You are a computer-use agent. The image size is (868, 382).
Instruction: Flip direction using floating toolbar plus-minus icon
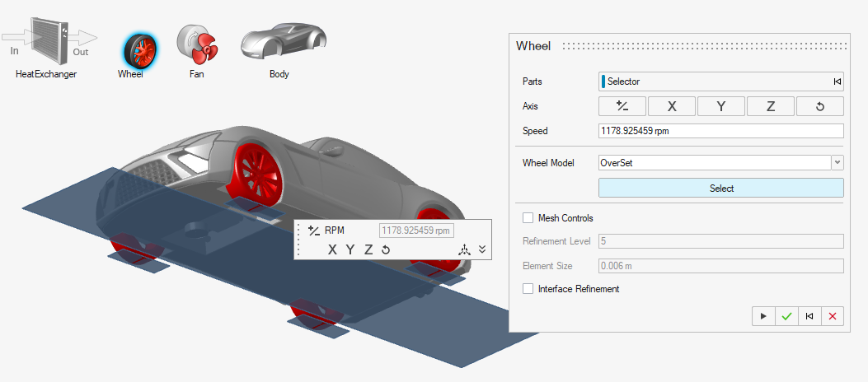click(312, 231)
